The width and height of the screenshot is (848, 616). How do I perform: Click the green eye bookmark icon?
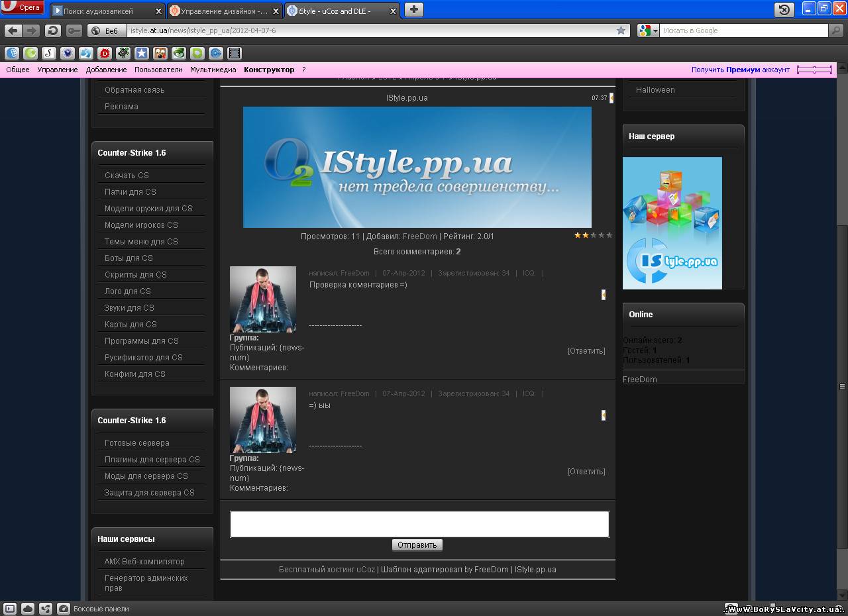point(179,53)
